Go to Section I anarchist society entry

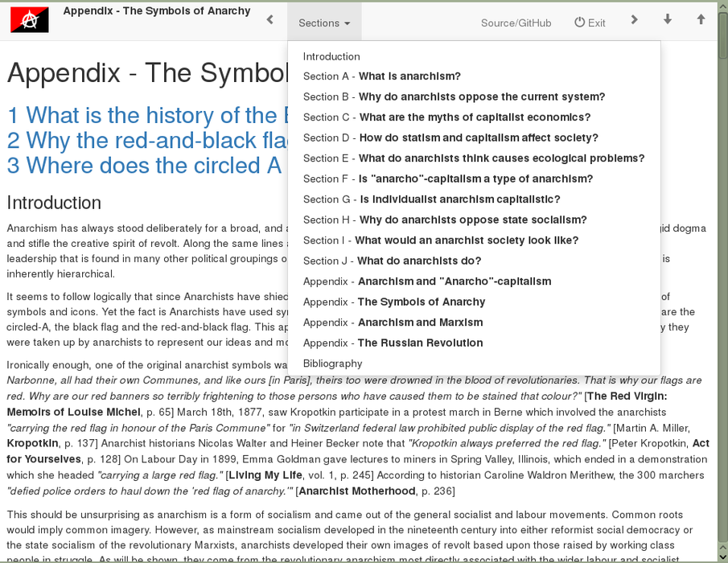(x=440, y=240)
